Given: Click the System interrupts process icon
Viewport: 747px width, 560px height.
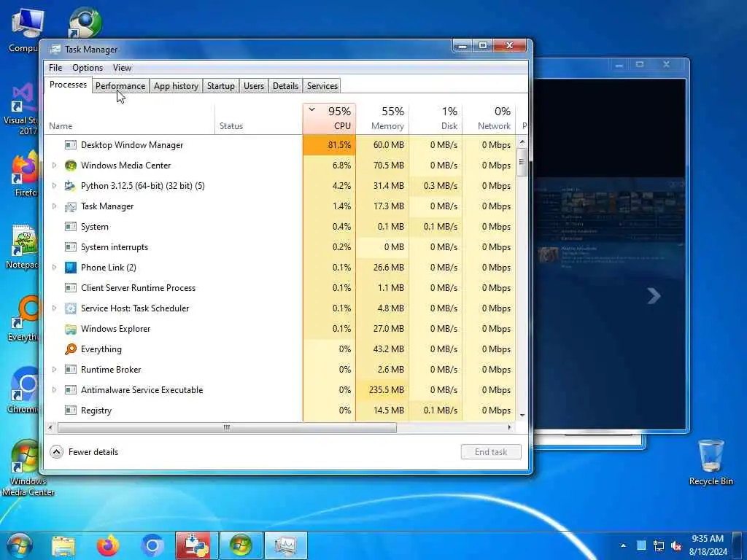Looking at the screenshot, I should click(x=71, y=247).
